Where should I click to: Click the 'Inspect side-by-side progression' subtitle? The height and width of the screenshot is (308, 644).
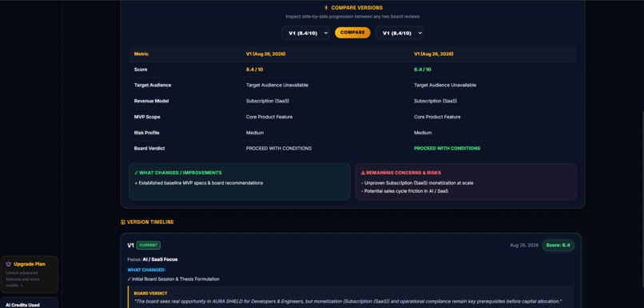[352, 17]
